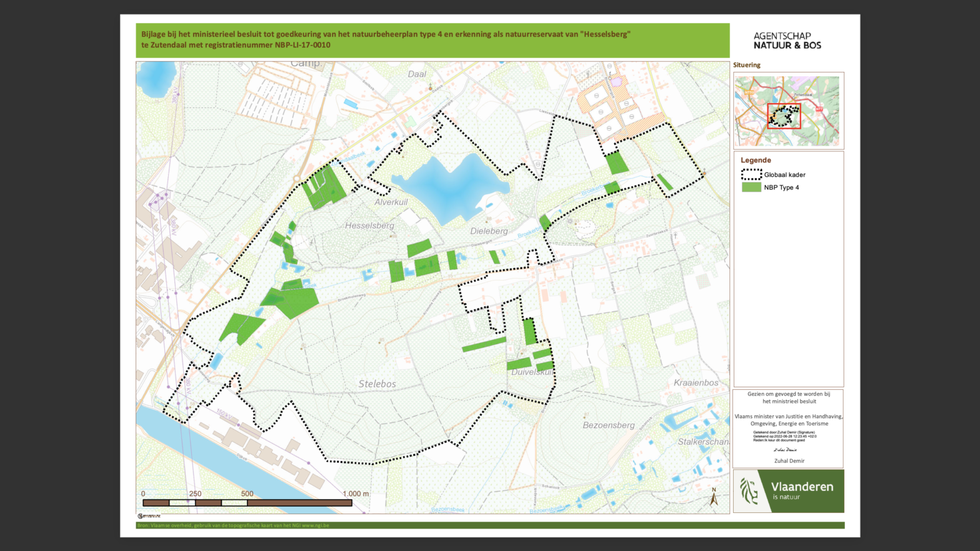980x551 pixels.
Task: Click the 500 mark on scale bar
Action: [247, 494]
